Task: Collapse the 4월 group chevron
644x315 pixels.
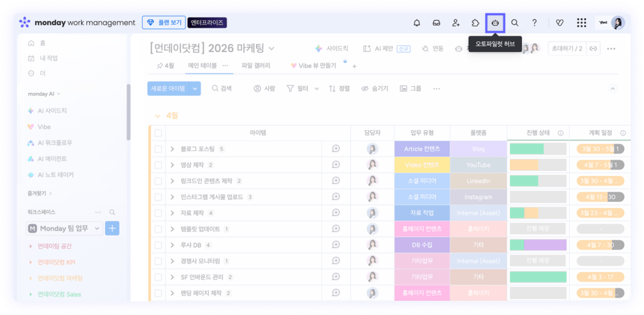Action: pyautogui.click(x=157, y=116)
